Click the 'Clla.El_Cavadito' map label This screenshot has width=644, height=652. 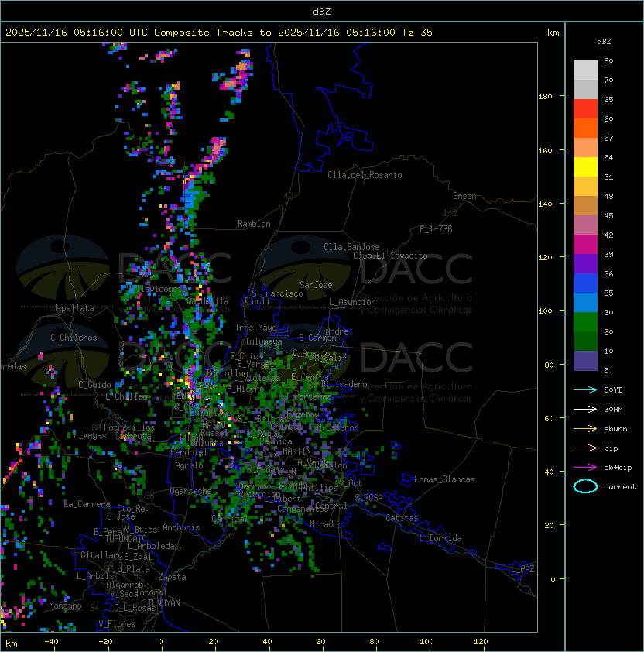tap(390, 256)
